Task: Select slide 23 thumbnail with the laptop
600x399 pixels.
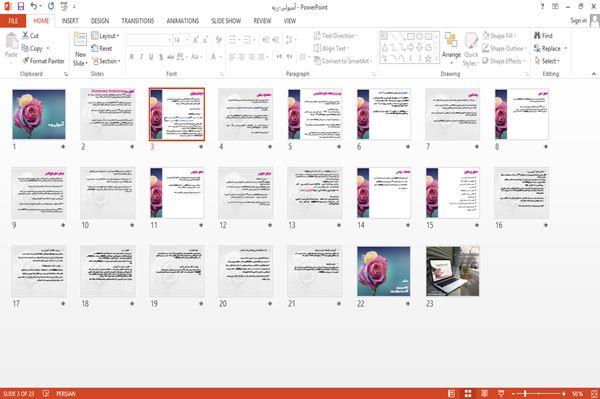Action: (x=452, y=271)
